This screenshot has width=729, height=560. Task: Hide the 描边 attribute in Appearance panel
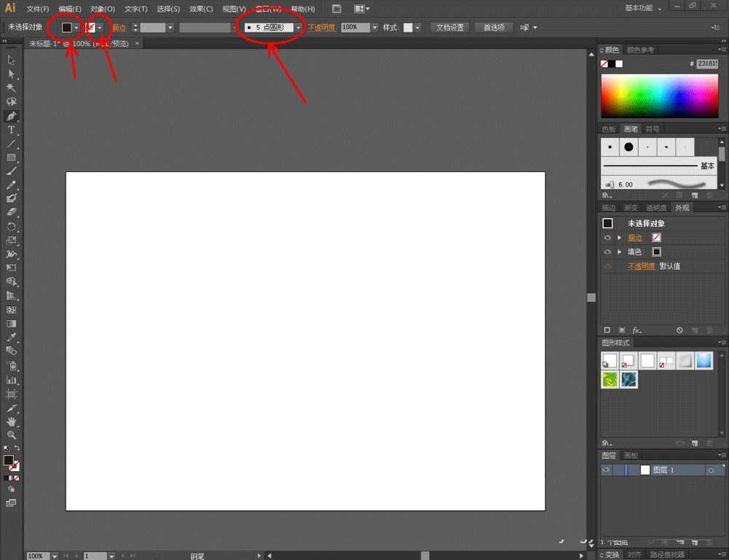point(607,238)
